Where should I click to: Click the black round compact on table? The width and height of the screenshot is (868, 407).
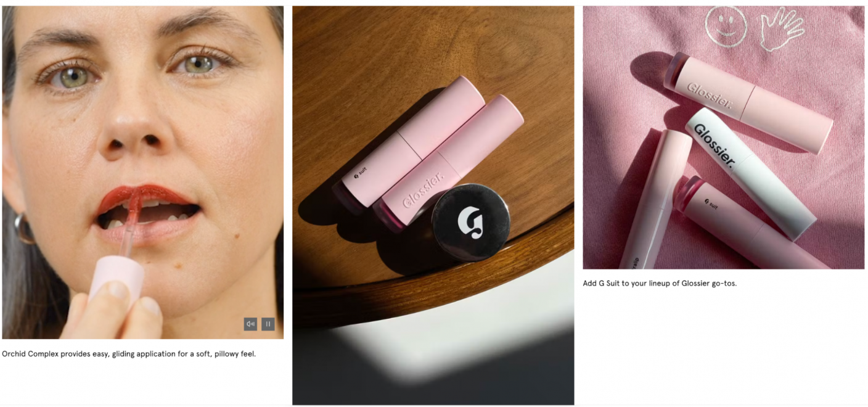tap(470, 222)
